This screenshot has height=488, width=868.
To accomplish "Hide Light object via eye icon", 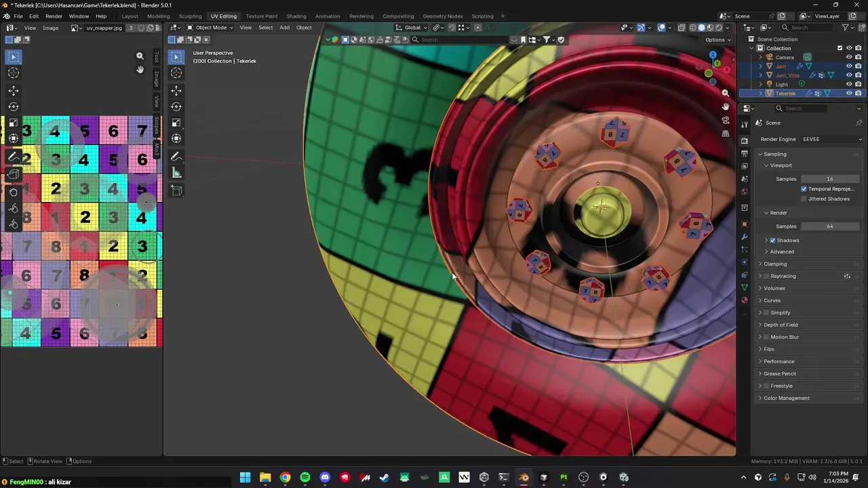I will pyautogui.click(x=849, y=84).
